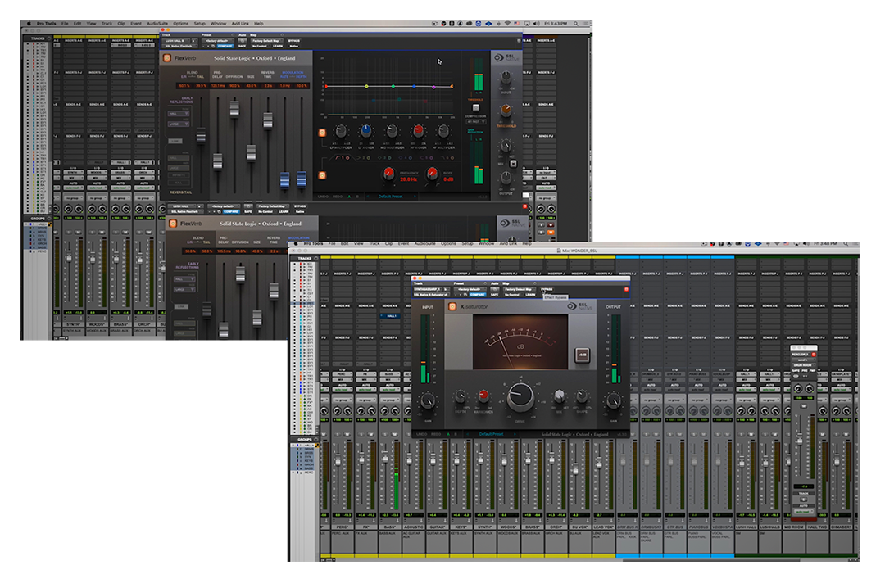Adjust the Reverb Time fader in upper FlexVerb
Screen dimensions: 885x588
[268, 120]
